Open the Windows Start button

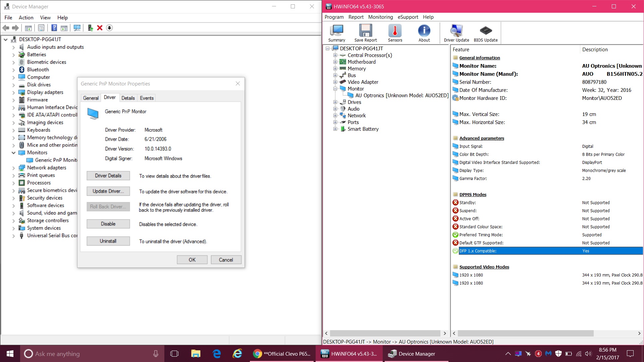tap(10, 354)
